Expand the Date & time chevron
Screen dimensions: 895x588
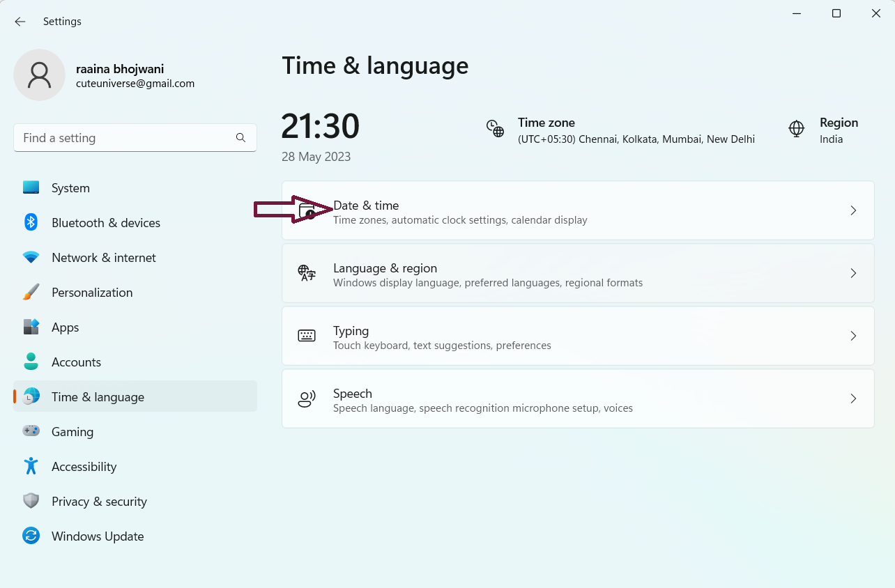pos(853,210)
